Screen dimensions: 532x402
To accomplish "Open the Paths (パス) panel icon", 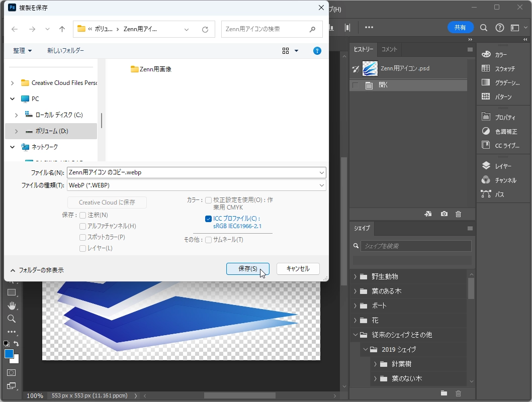I will [x=486, y=194].
